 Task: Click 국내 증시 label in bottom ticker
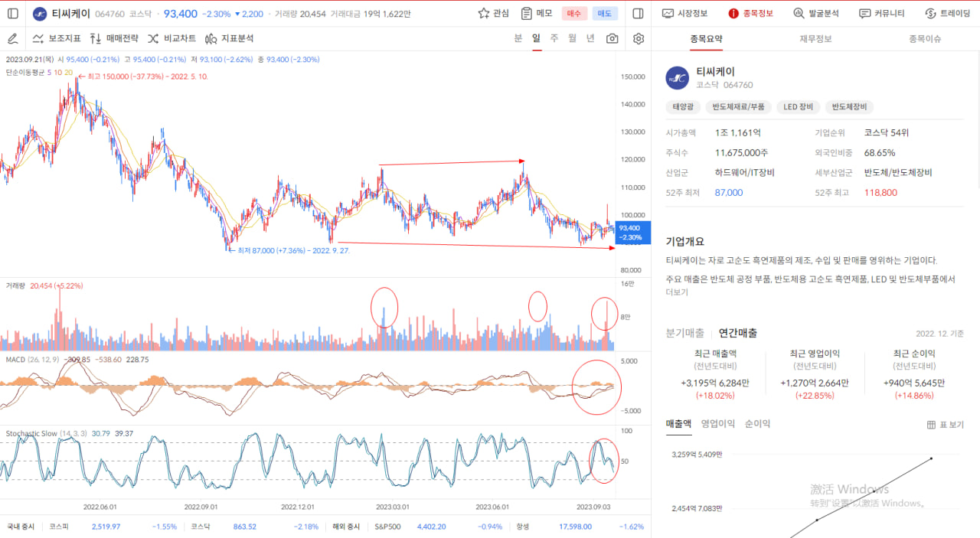coord(21,527)
